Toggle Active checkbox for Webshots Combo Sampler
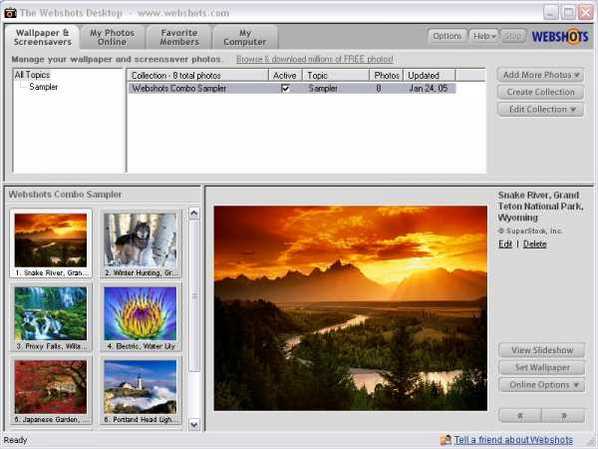Screen dimensions: 598x449 click(285, 88)
